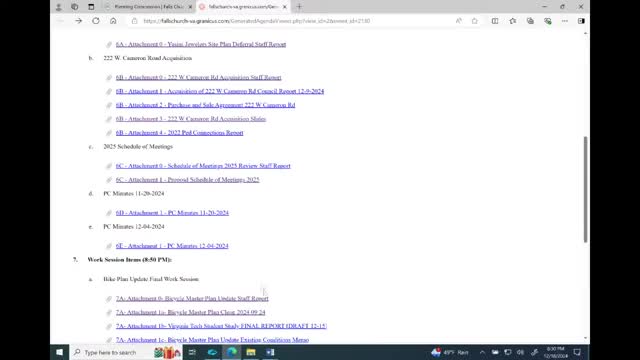Open split screen view icon

point(495,21)
